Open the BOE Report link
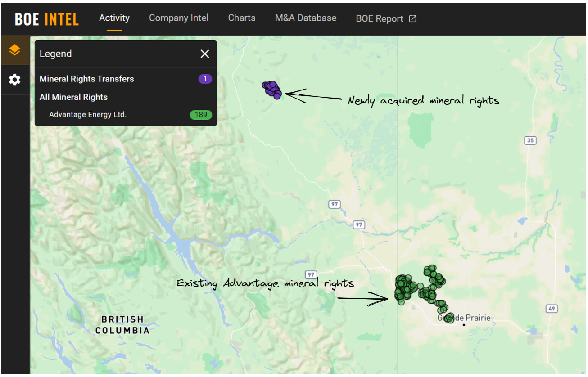This screenshot has height=377, width=588. point(380,18)
